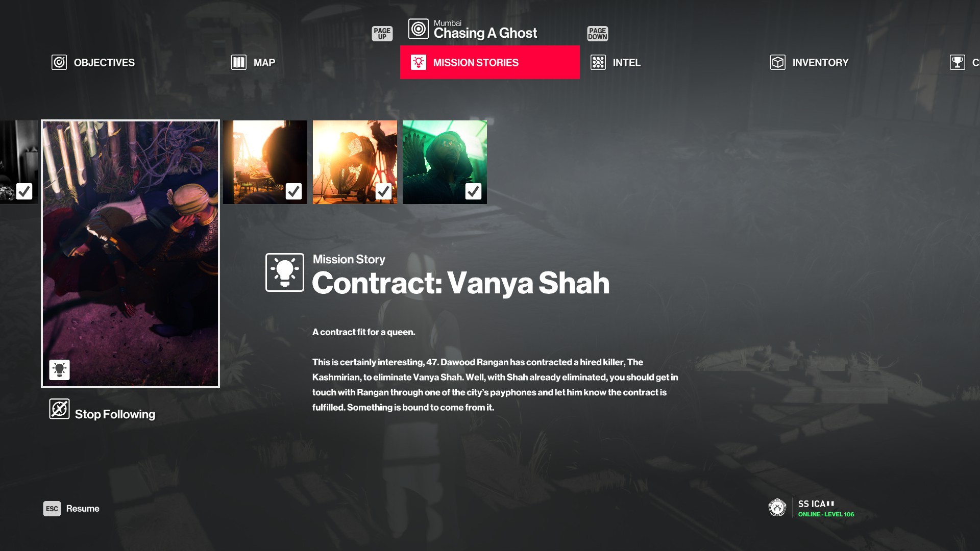This screenshot has width=980, height=551.
Task: Switch to the Mission Stories tab
Action: coord(490,62)
